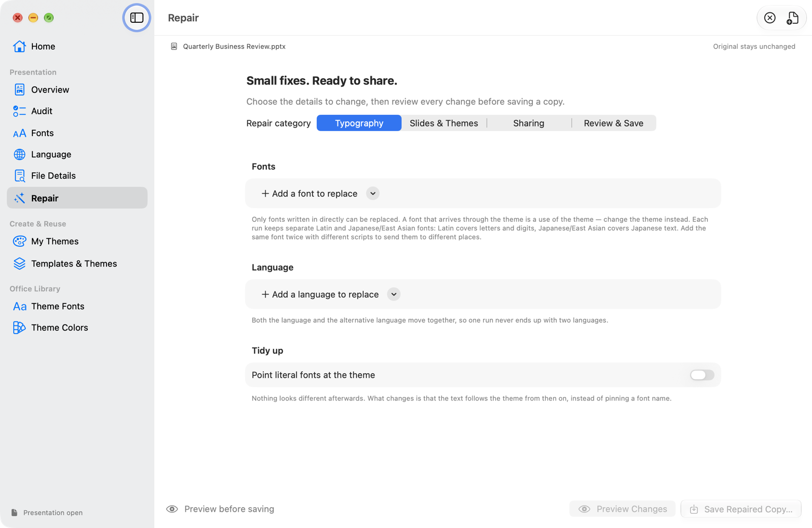This screenshot has height=528, width=812.
Task: Click the Quarterly Business Review.pptx filename
Action: 234,46
